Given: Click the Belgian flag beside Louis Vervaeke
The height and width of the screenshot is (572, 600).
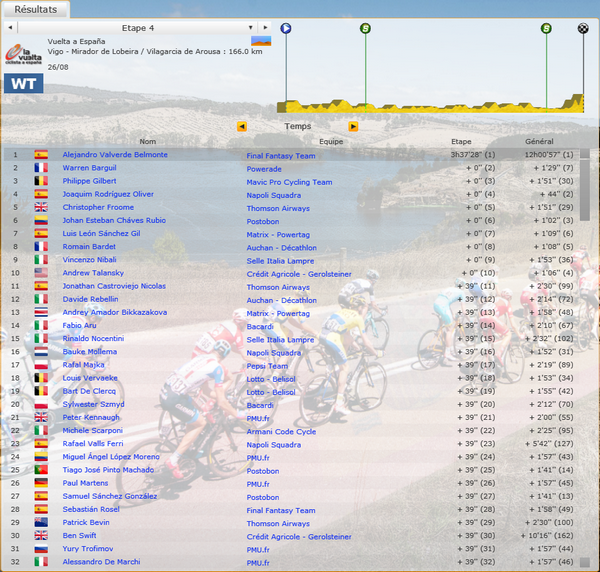Looking at the screenshot, I should (x=41, y=378).
